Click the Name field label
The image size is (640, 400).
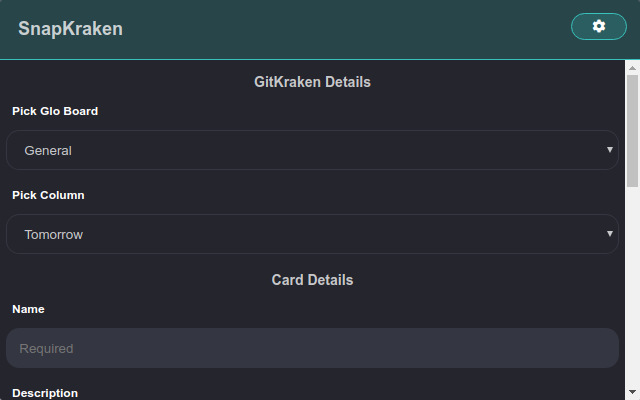coord(28,309)
